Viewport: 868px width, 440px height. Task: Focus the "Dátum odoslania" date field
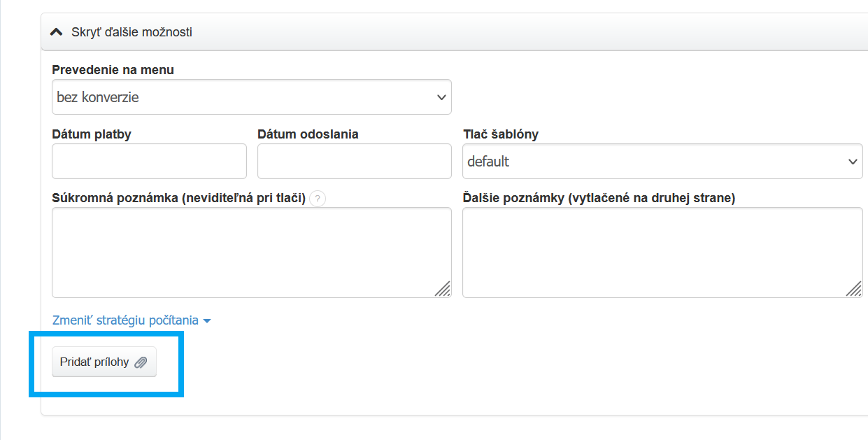354,162
